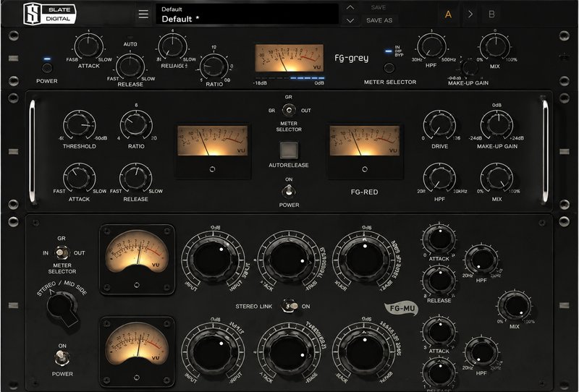The width and height of the screenshot is (579, 392).
Task: Click the FG-grey upper release knob
Action: coord(172,47)
